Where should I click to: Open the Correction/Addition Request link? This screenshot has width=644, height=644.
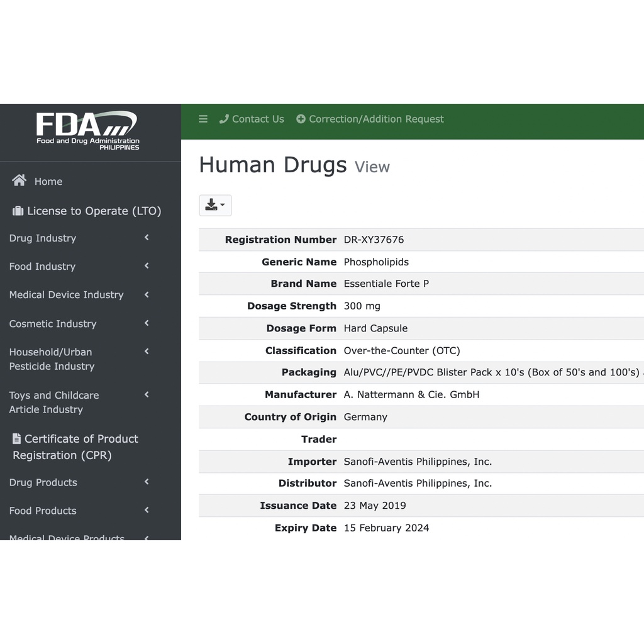tap(376, 119)
